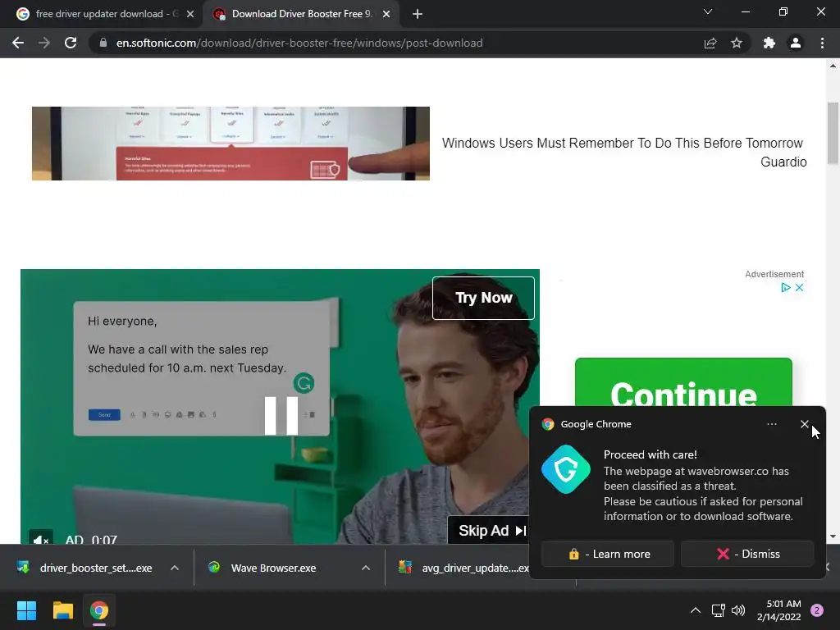Close the advertisement with X icon
The height and width of the screenshot is (630, 840).
pos(799,288)
